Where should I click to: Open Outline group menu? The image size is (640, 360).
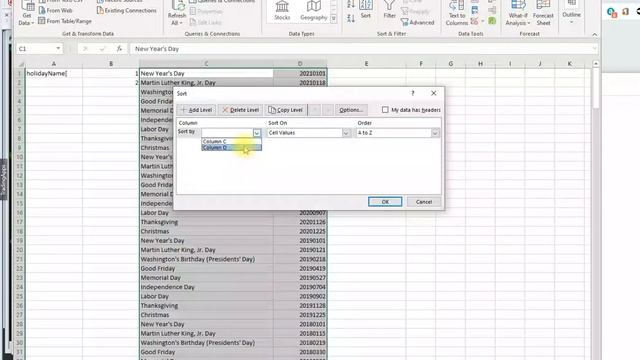(x=571, y=12)
